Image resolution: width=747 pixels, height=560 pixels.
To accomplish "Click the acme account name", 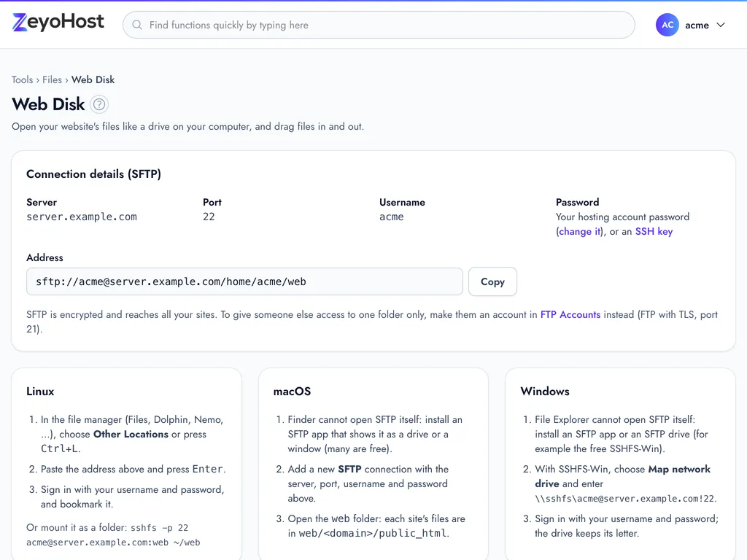I will [697, 26].
